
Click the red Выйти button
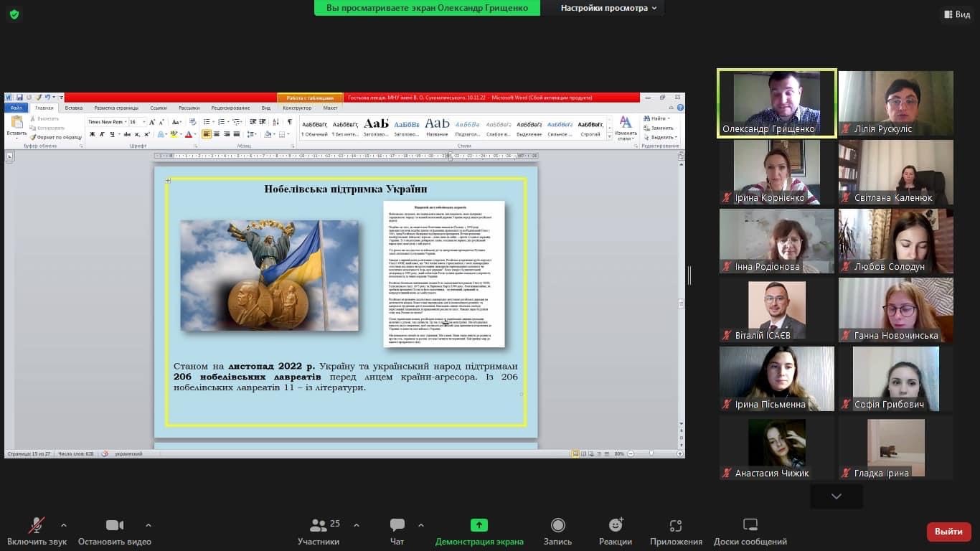pyautogui.click(x=948, y=532)
